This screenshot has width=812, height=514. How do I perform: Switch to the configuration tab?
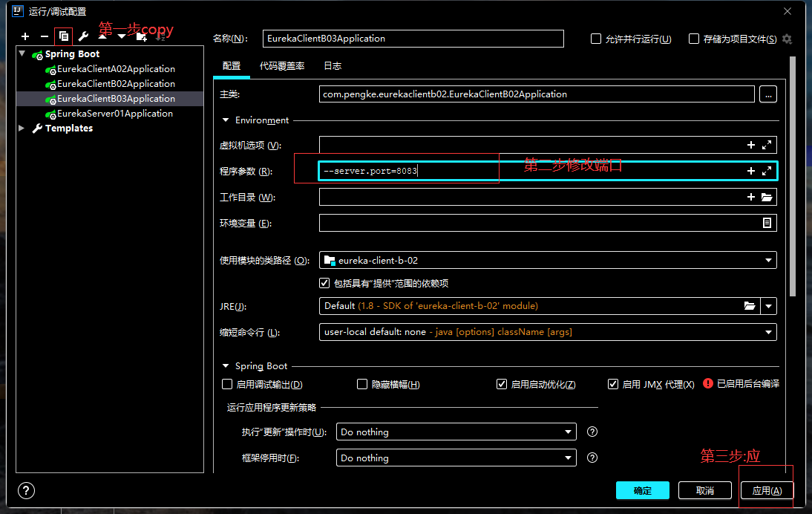(x=232, y=66)
